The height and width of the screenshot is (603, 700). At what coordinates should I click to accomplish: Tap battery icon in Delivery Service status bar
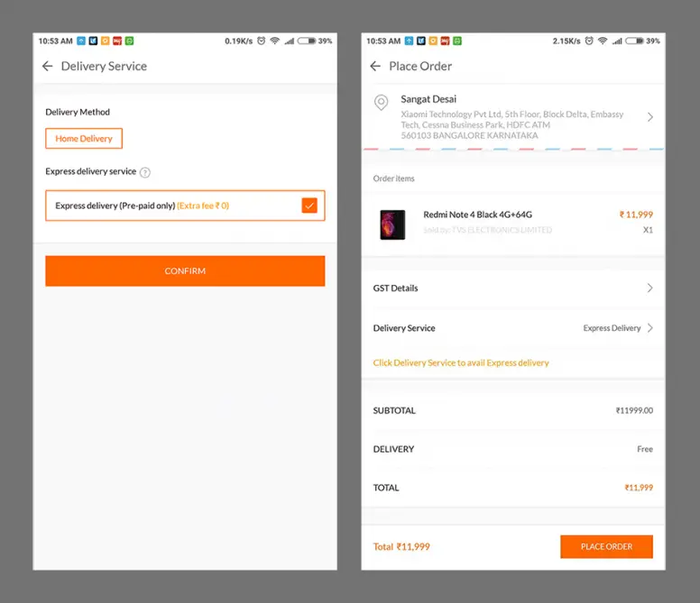point(307,41)
